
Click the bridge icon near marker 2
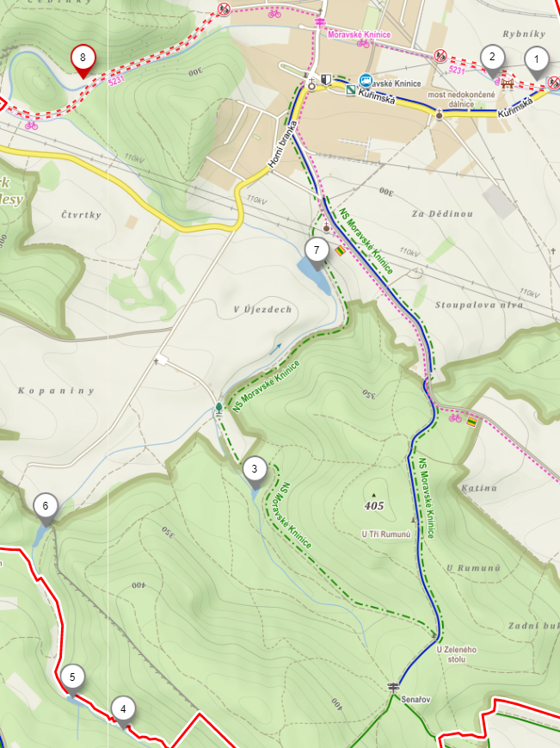[507, 83]
